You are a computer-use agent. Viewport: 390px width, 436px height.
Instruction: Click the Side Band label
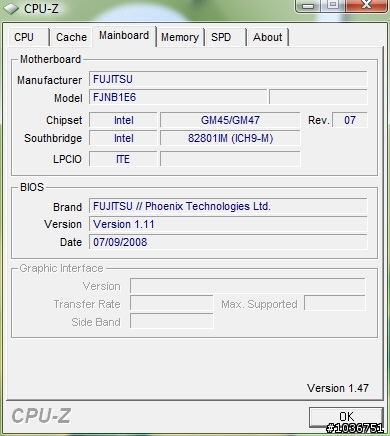[96, 322]
